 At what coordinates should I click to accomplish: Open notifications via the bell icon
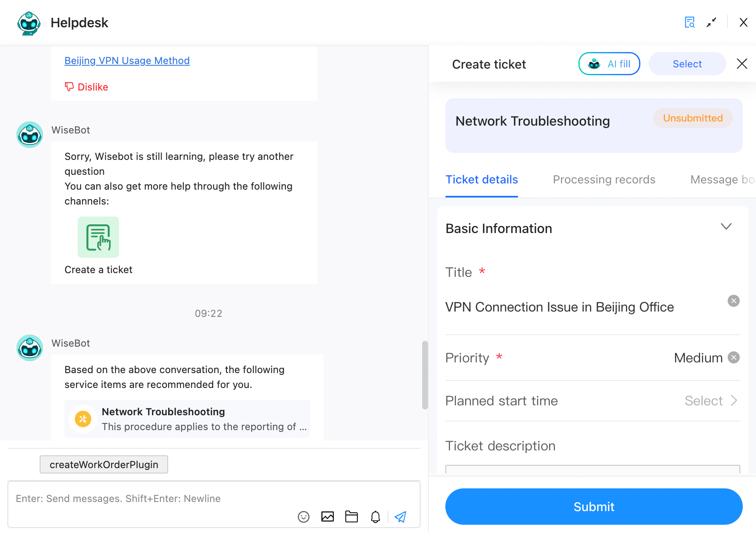pos(376,516)
